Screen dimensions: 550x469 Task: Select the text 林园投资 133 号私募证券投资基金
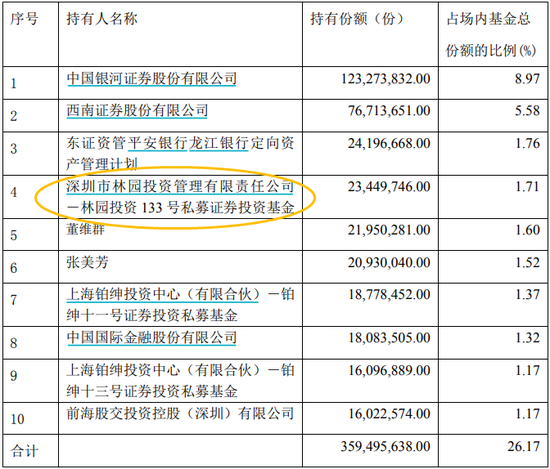(x=188, y=208)
